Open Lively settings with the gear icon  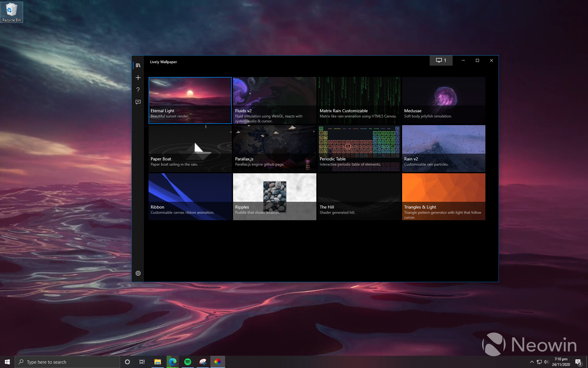coord(138,273)
